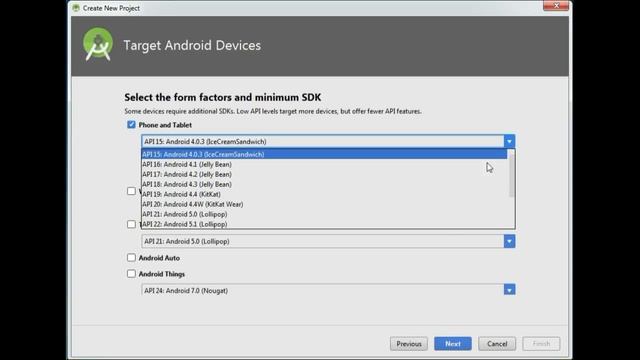Collapse the Phone and Tablet minimum SDK dropdown arrow

[x=509, y=141]
